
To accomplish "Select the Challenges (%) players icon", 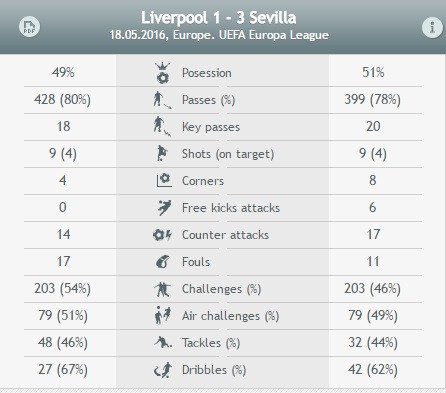I will (x=163, y=289).
